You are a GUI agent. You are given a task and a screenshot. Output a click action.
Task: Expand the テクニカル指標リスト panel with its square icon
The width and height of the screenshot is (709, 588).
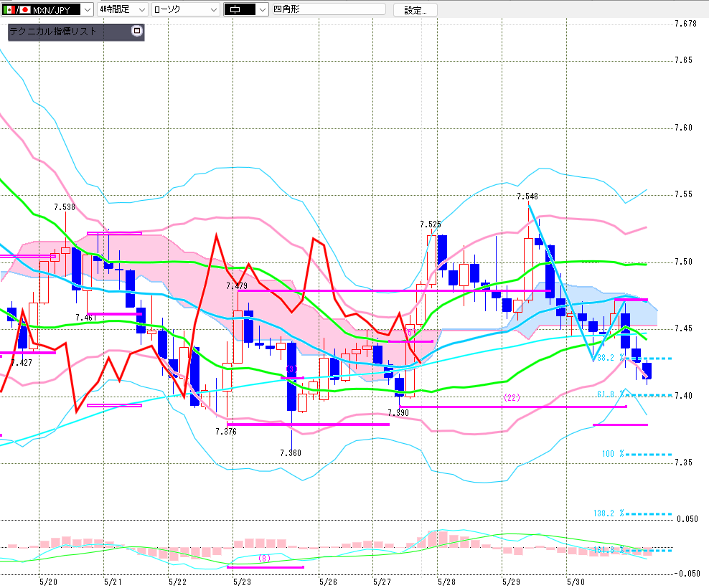[136, 31]
